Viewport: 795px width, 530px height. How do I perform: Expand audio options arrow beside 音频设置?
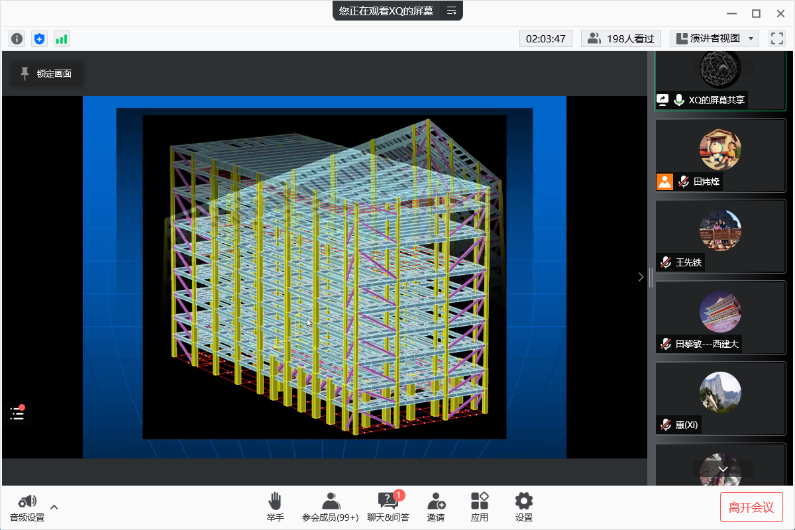click(54, 506)
